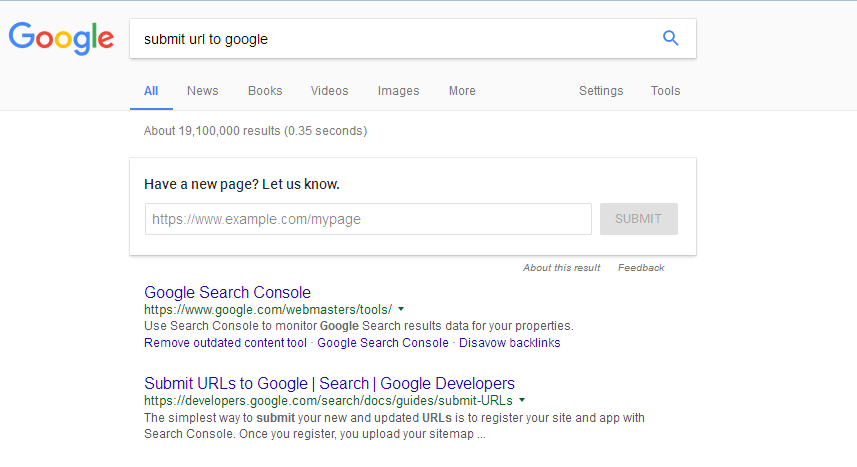Expand the More search categories menu
This screenshot has height=467, width=857.
point(462,91)
